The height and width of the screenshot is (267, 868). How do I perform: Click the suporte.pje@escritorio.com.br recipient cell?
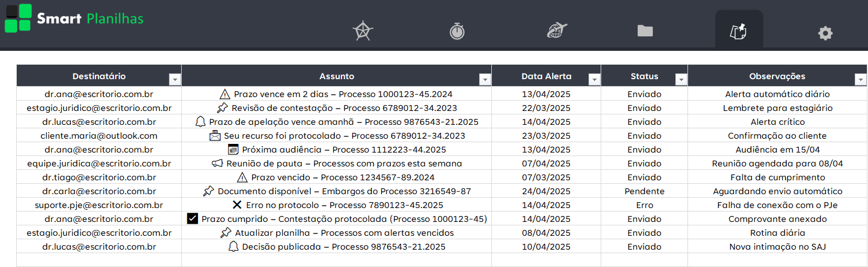pos(99,205)
